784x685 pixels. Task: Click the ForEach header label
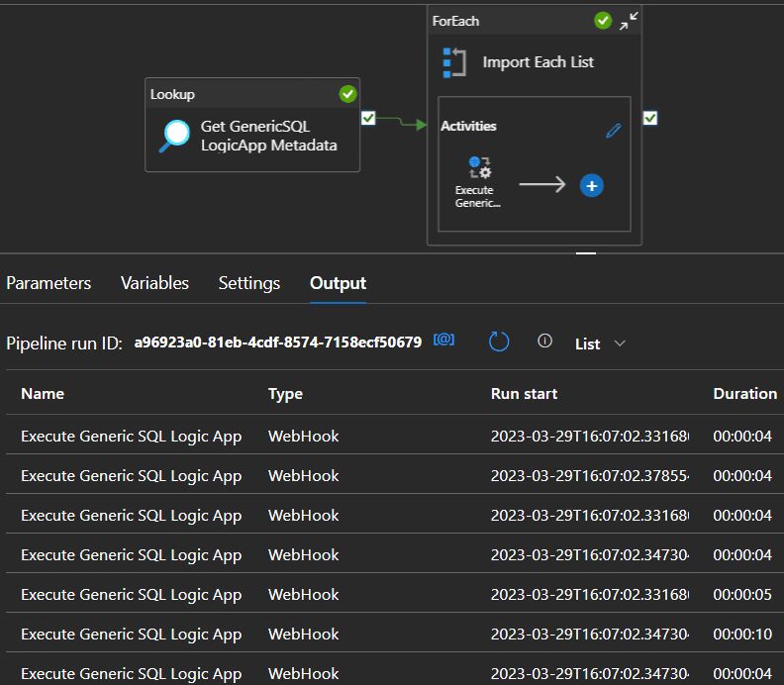pyautogui.click(x=455, y=21)
